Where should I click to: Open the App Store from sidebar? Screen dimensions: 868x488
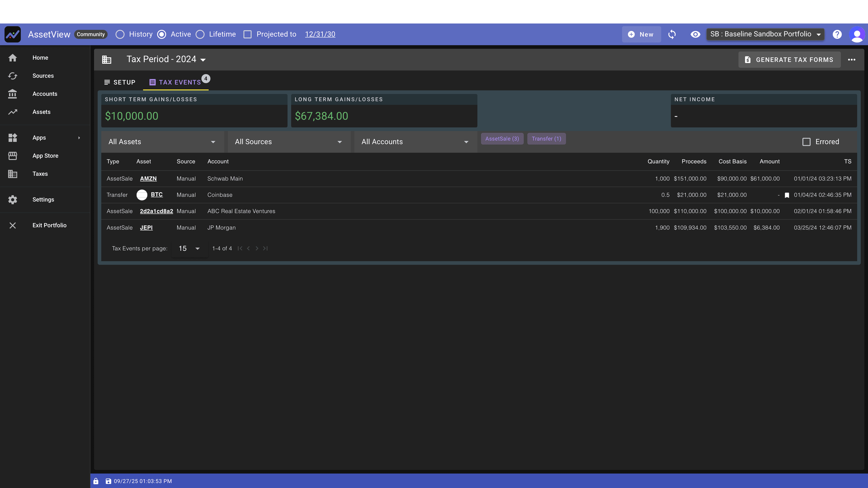[x=45, y=156]
